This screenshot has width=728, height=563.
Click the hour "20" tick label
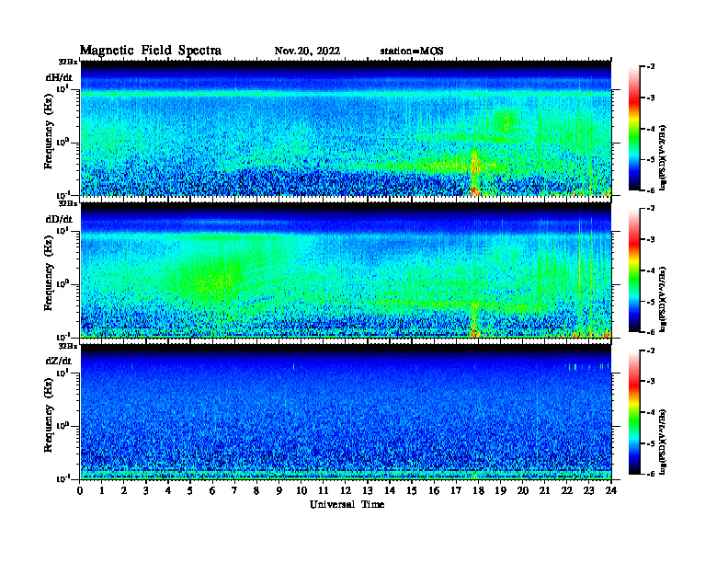[x=522, y=491]
